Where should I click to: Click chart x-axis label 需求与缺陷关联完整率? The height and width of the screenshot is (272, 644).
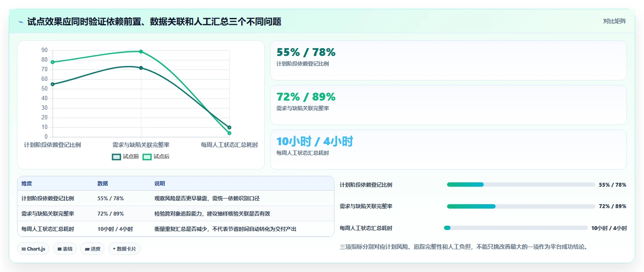coord(141,145)
